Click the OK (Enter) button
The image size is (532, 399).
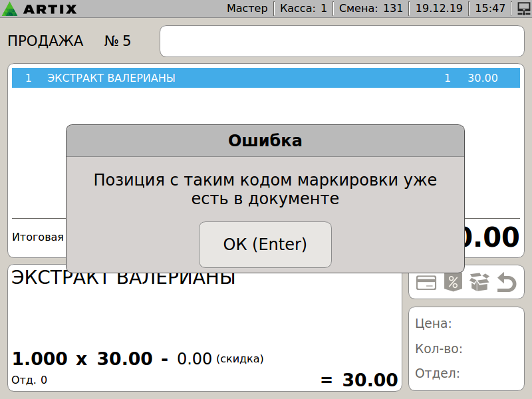click(265, 245)
